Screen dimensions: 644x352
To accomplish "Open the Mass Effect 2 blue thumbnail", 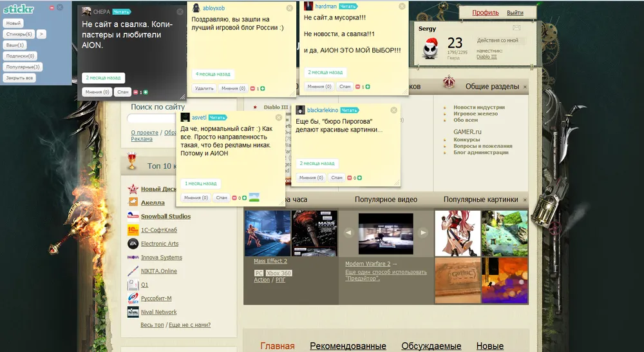I will pyautogui.click(x=267, y=233).
